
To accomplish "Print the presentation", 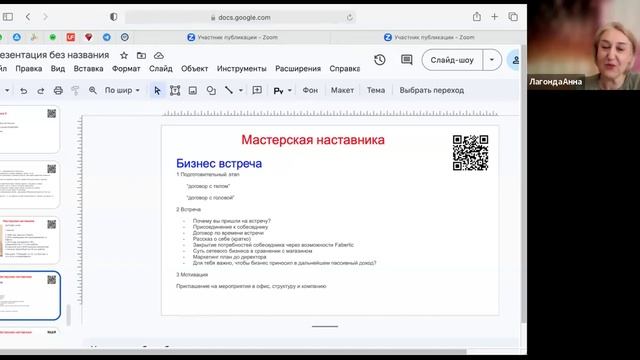I will [x=58, y=91].
